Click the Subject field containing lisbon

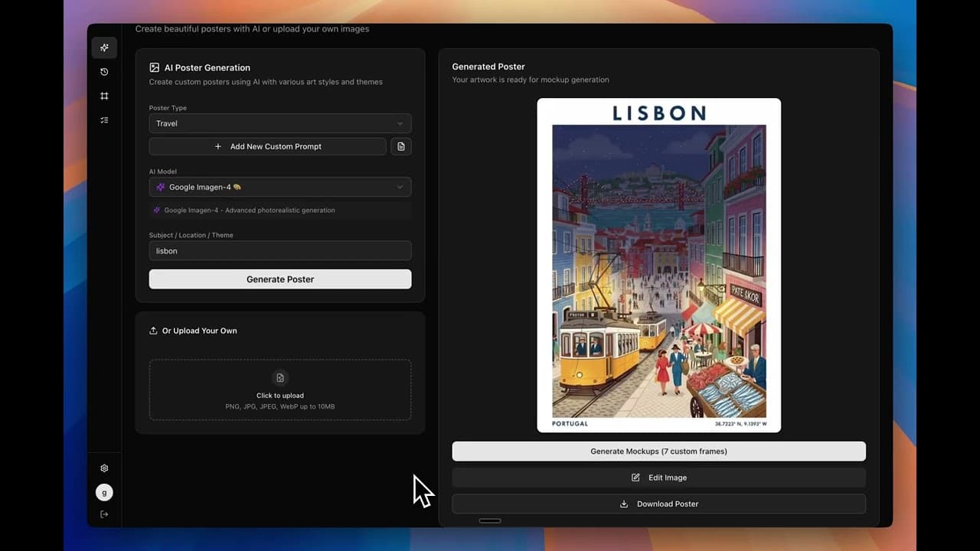pyautogui.click(x=280, y=251)
